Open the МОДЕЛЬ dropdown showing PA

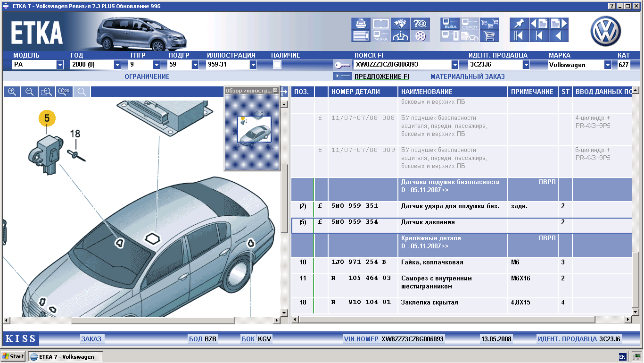(60, 65)
